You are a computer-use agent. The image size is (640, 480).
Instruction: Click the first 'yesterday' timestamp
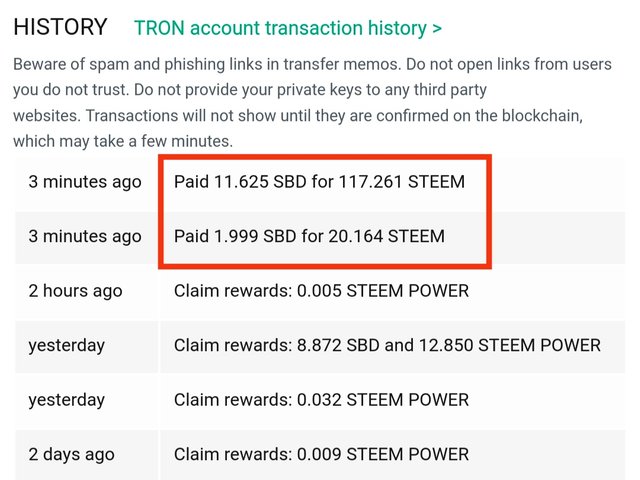click(67, 346)
